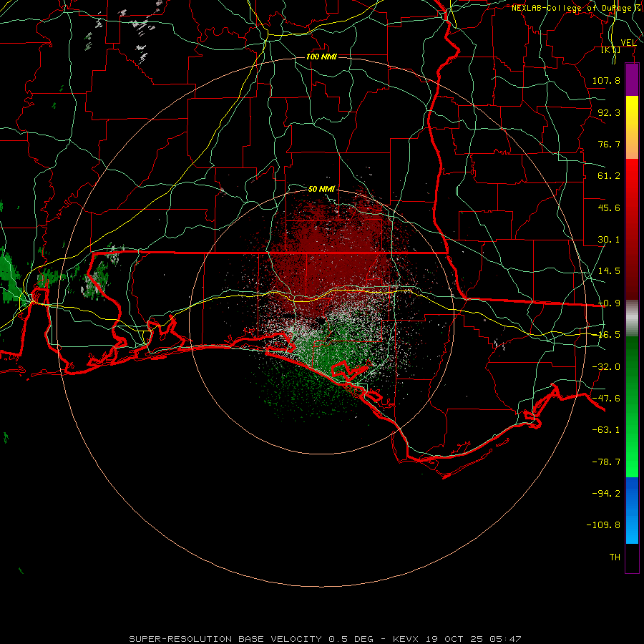Click the -0.9 legend value
Viewport: 644px width, 644px height.
click(609, 303)
